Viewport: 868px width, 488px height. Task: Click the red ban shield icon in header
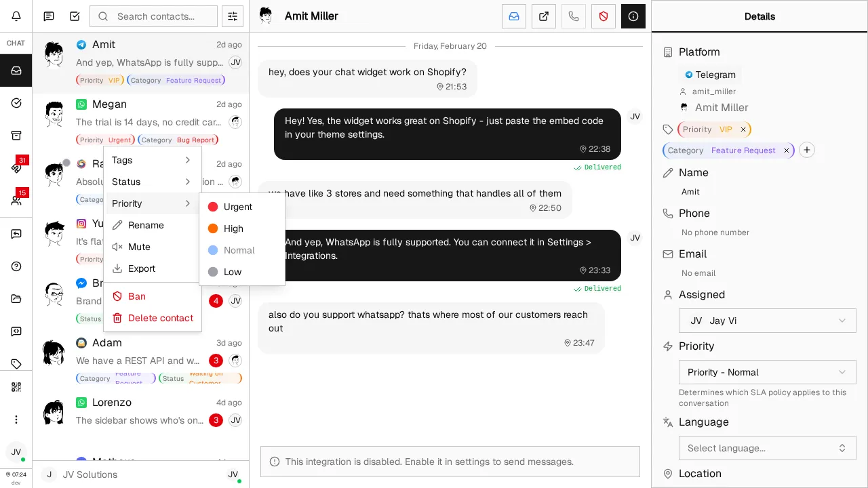(604, 16)
